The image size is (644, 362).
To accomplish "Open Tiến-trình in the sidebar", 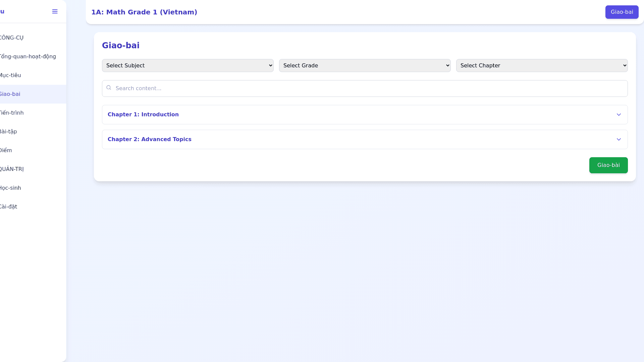I will [12, 113].
